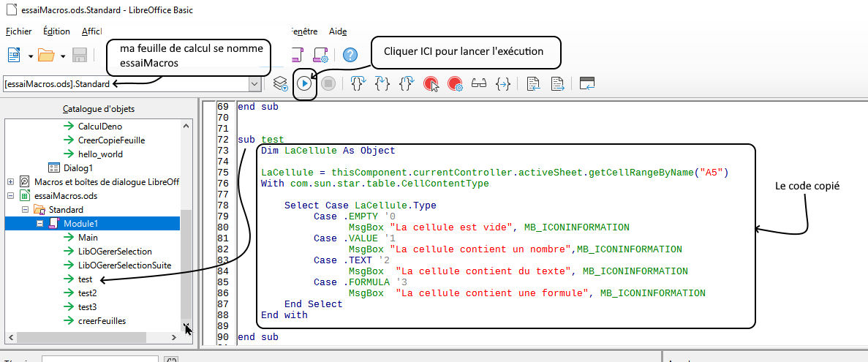
Task: Select the test procedure in catalog
Action: click(86, 279)
